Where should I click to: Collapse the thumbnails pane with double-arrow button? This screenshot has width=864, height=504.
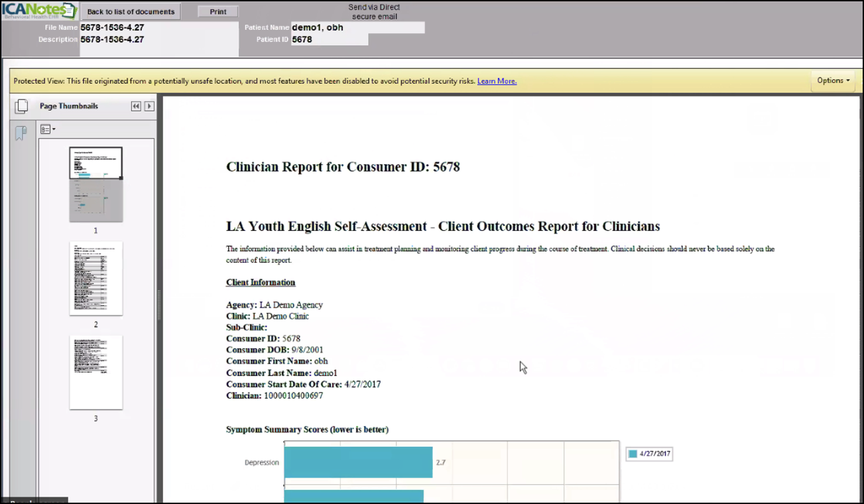point(136,106)
